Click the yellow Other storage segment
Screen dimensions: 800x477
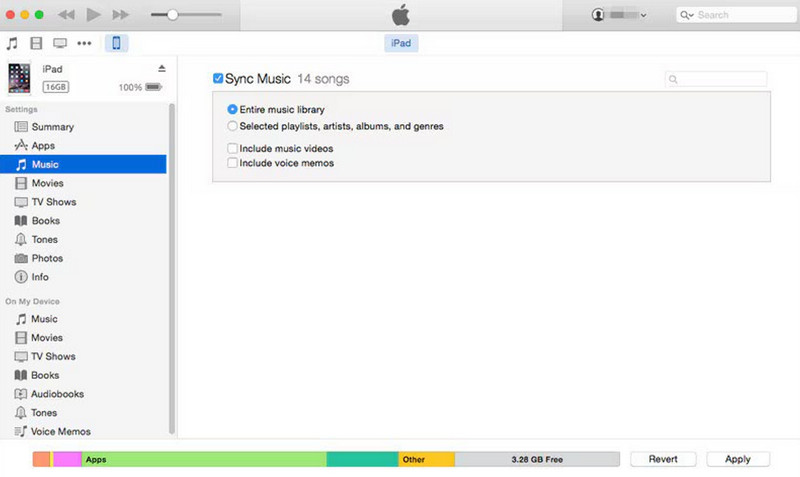click(x=427, y=459)
